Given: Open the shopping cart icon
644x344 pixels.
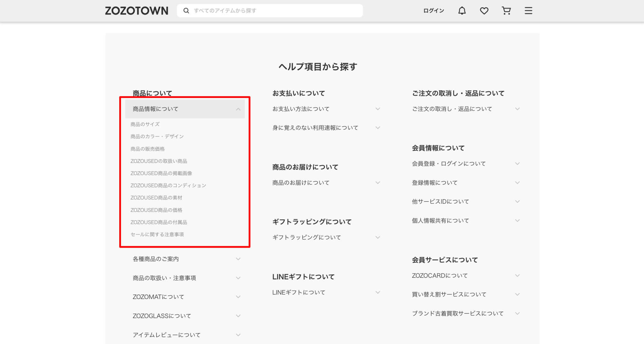Looking at the screenshot, I should point(506,11).
